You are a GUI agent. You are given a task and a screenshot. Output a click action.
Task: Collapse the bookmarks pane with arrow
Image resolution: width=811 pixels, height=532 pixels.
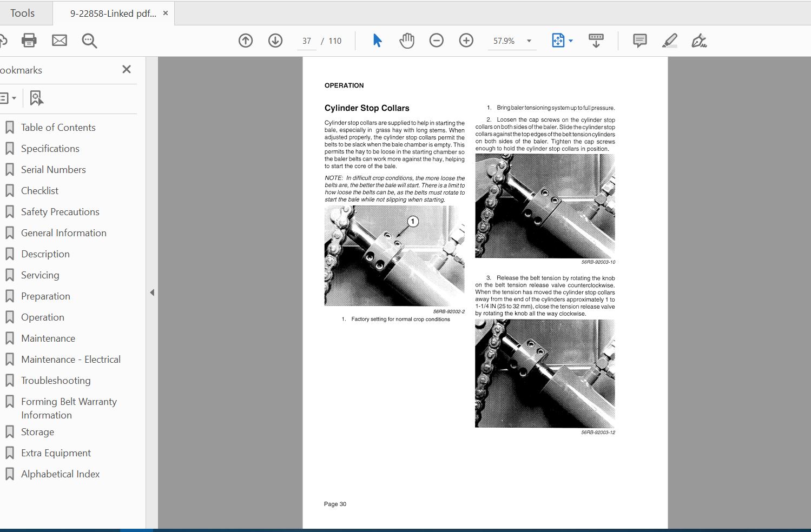tap(152, 292)
